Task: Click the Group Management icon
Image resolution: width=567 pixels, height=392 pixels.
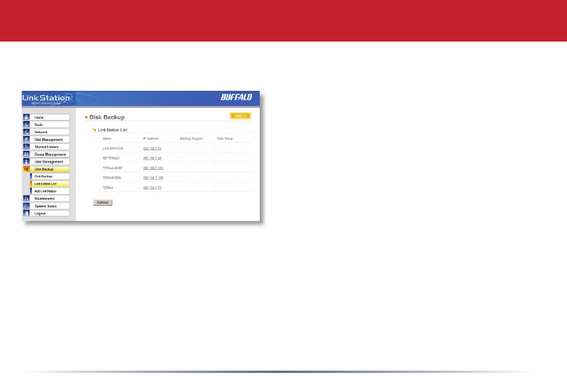Action: 26,154
